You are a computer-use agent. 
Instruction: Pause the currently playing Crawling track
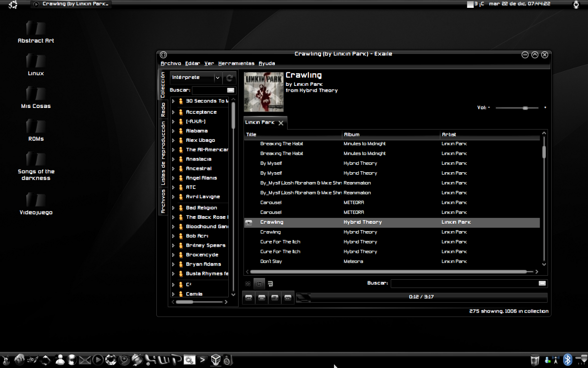pyautogui.click(x=262, y=297)
